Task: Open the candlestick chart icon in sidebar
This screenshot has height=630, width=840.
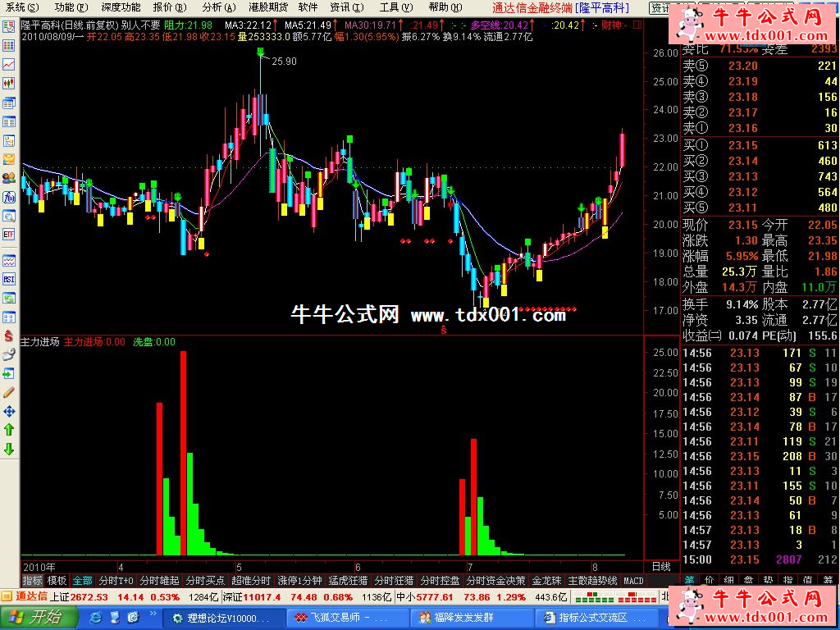Action: pyautogui.click(x=9, y=83)
